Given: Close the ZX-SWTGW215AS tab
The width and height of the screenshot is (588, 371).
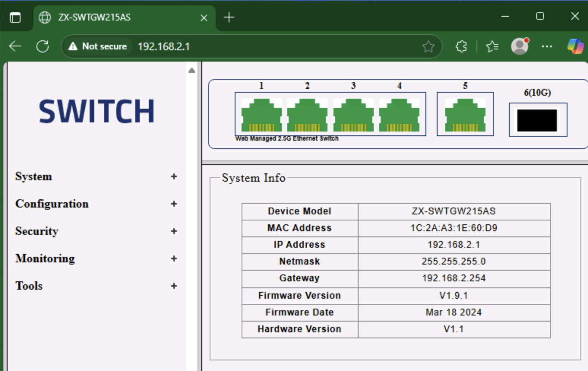Looking at the screenshot, I should [x=204, y=17].
